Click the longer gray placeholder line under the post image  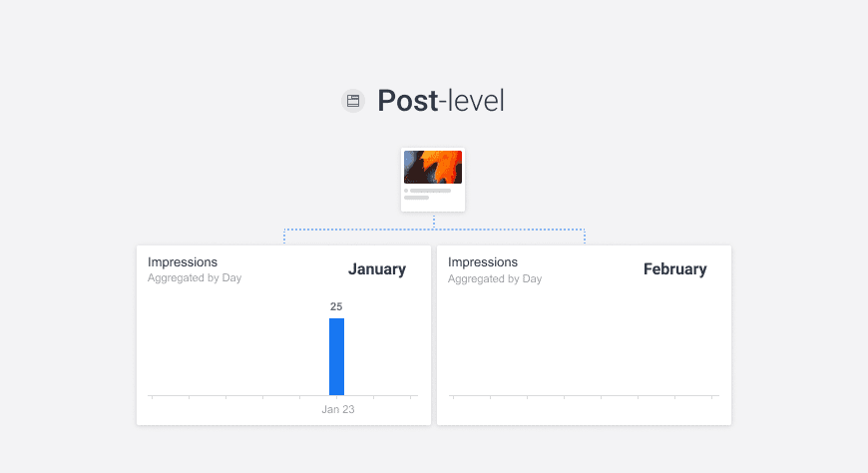pos(430,190)
